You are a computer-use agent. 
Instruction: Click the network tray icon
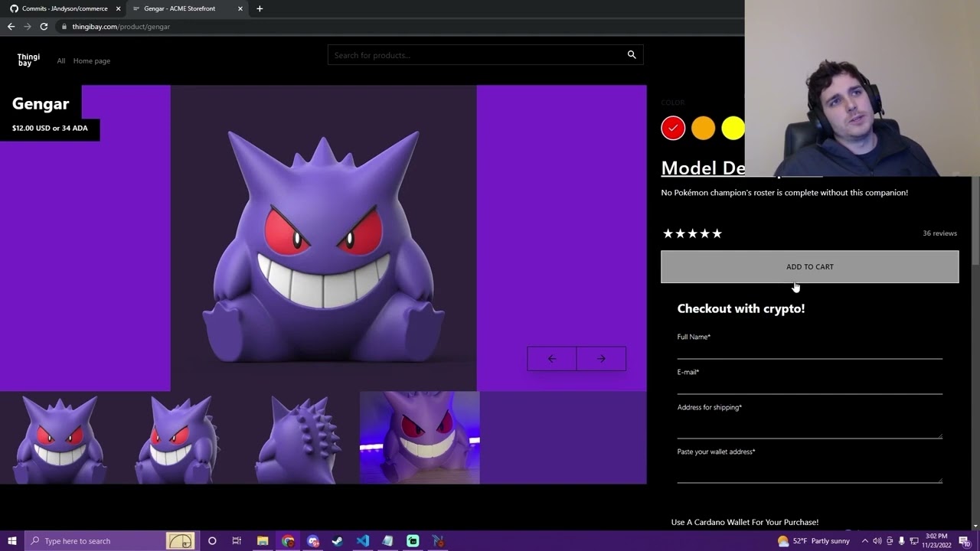coord(914,541)
